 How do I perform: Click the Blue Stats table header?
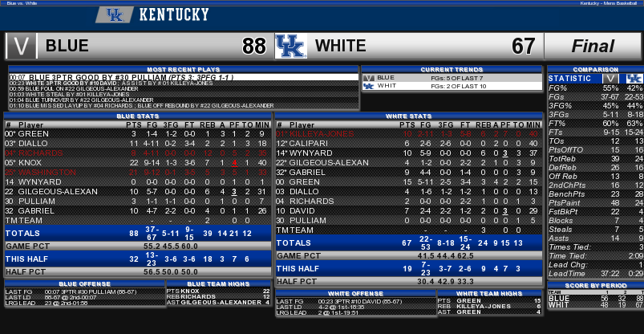point(138,116)
